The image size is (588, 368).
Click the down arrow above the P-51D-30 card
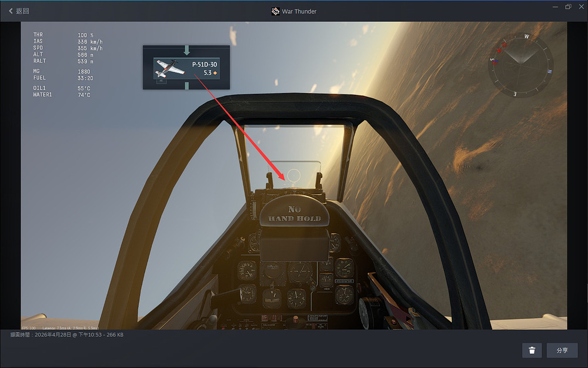coord(186,50)
